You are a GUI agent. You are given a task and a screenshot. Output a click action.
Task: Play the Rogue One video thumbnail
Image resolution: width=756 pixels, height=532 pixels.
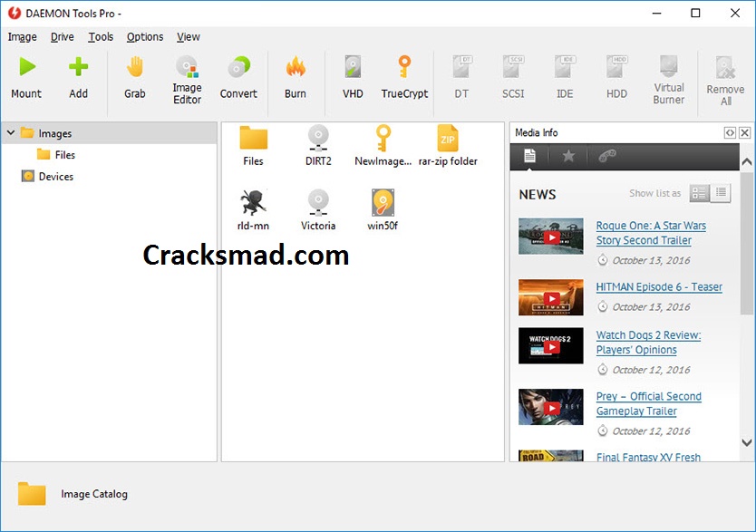coord(551,237)
